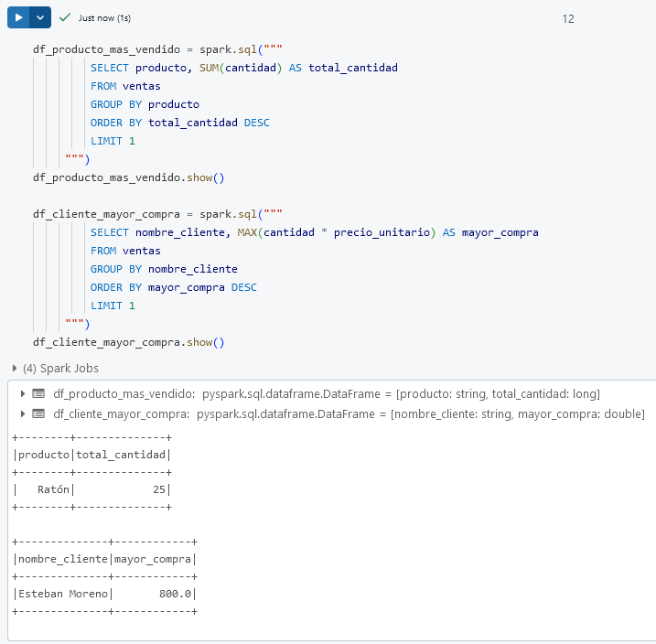Click table icon beside df_producto_mas_vendido
Image resolution: width=656 pixels, height=644 pixels.
(x=38, y=393)
